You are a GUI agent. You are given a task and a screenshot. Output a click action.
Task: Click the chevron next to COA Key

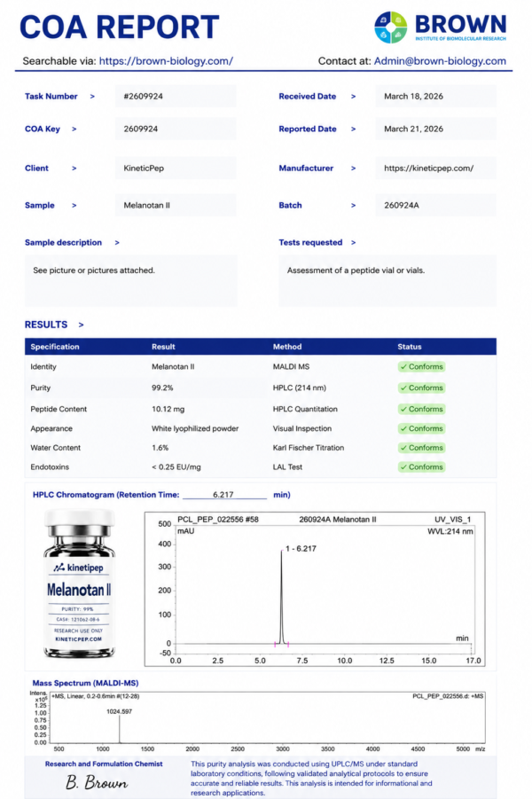pos(74,129)
